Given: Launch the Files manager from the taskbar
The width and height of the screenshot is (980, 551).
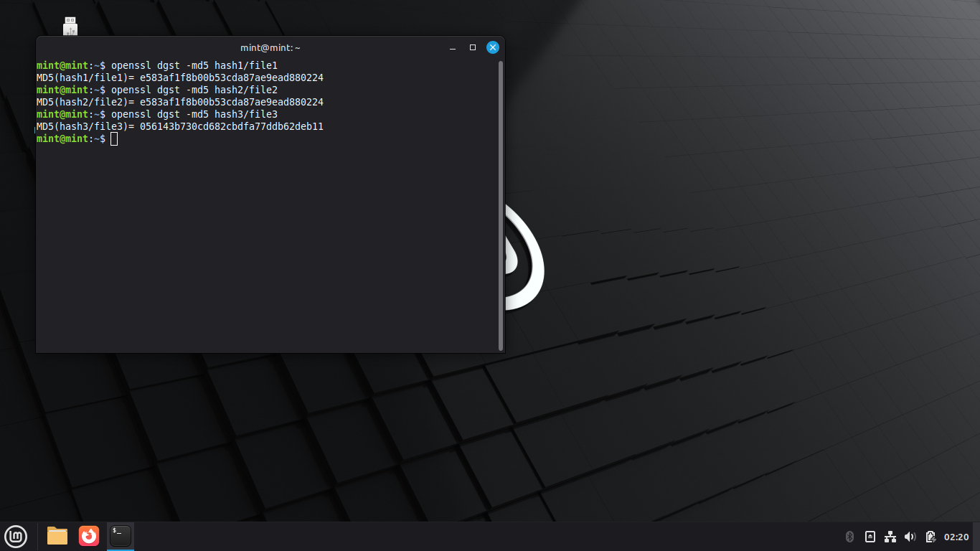Looking at the screenshot, I should coord(57,536).
